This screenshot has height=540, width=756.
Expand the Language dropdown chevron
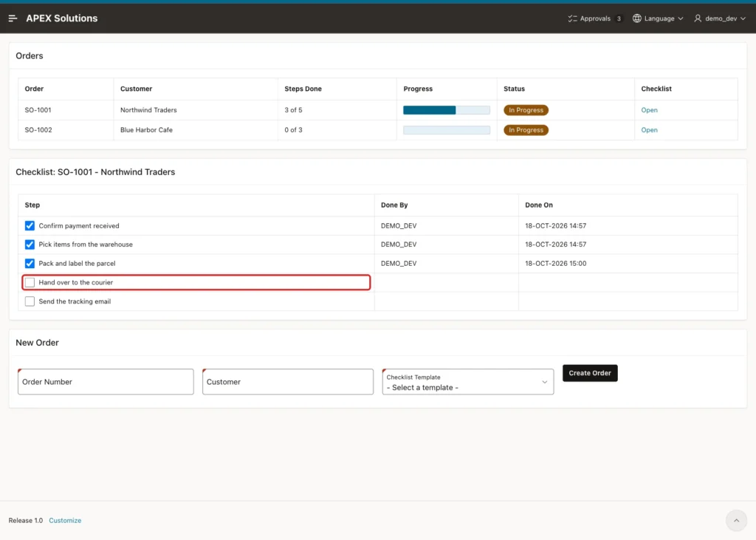pyautogui.click(x=680, y=18)
